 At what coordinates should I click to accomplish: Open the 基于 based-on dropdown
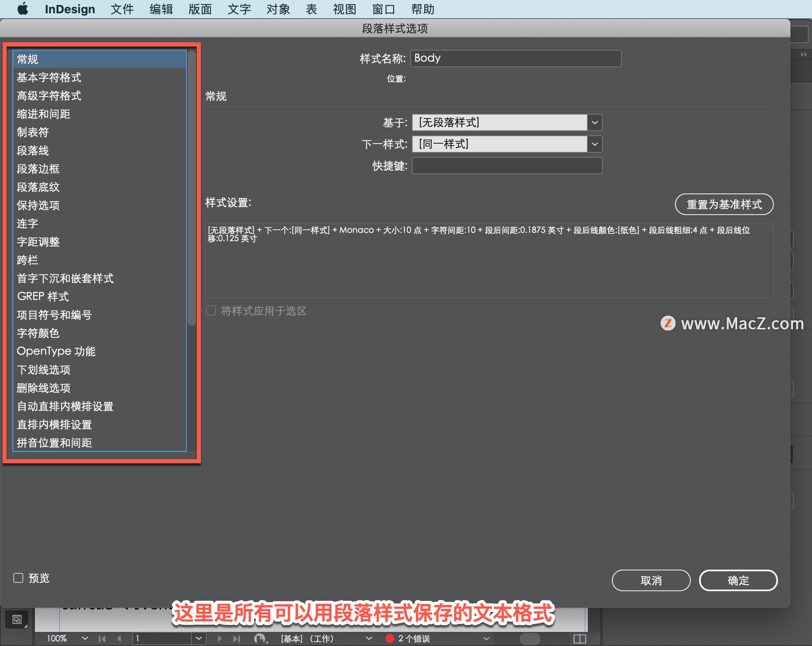tap(594, 123)
